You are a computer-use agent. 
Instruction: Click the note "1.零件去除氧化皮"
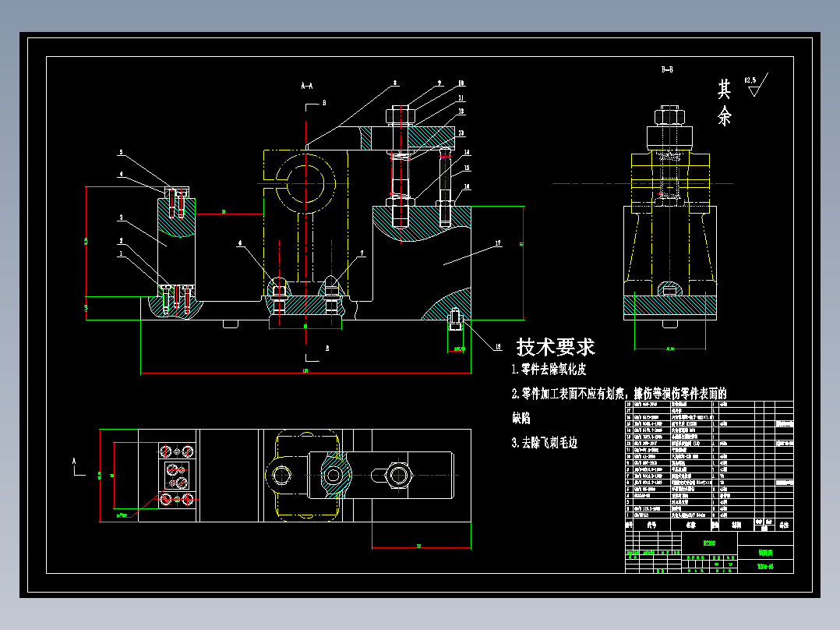pos(549,370)
